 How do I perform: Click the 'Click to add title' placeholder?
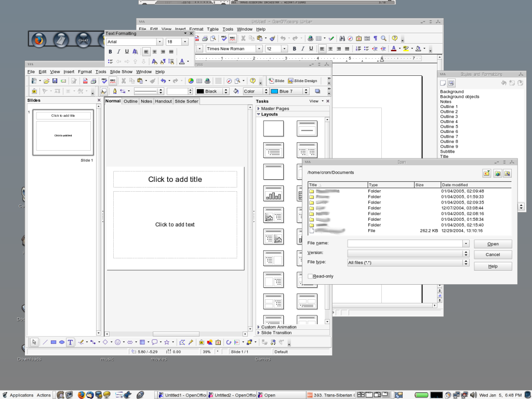pos(175,179)
